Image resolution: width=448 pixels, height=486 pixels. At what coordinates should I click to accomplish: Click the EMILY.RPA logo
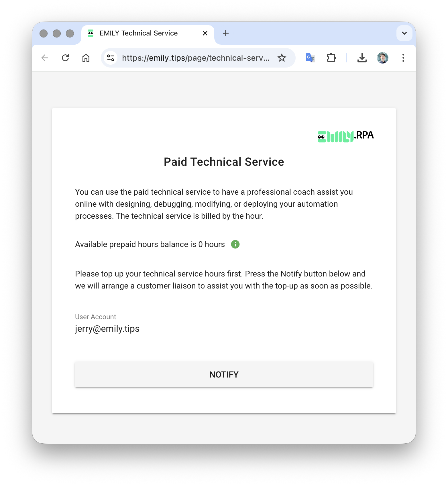point(345,136)
